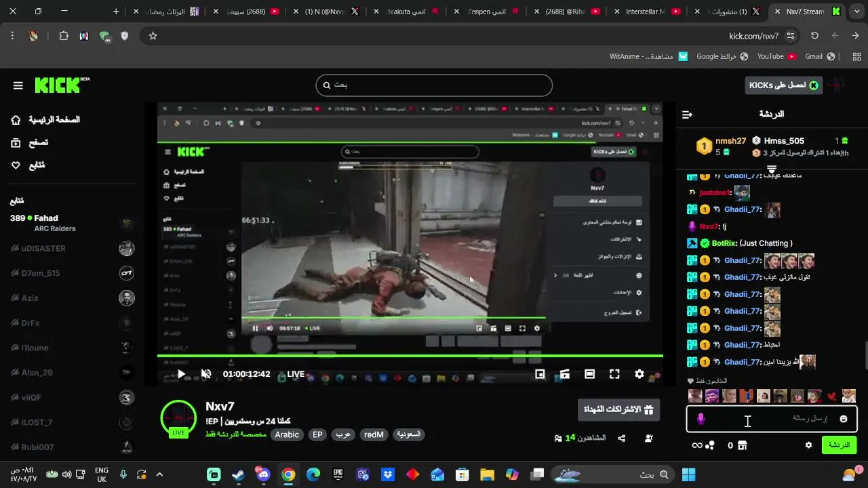Screen dimensions: 868x488
Task: Enter fullscreen mode
Action: tap(614, 374)
